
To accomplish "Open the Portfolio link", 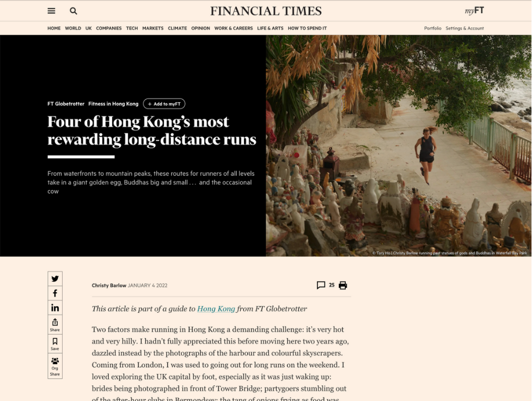I will (432, 28).
